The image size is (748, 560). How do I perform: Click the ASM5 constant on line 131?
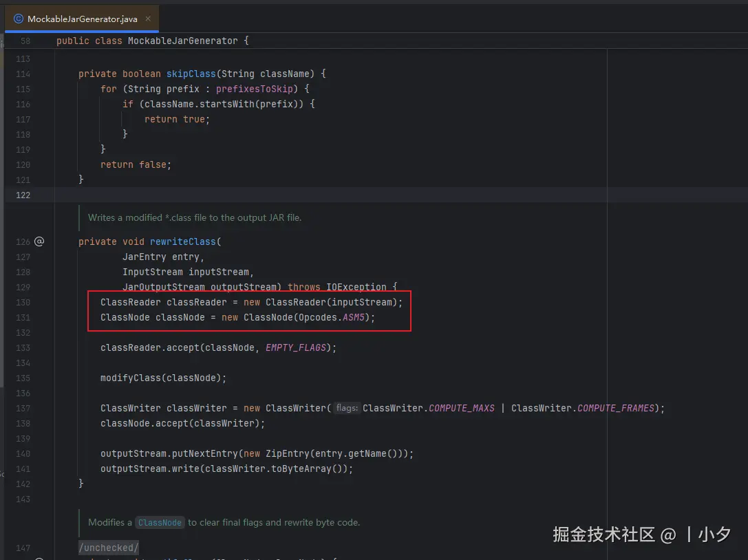click(354, 318)
